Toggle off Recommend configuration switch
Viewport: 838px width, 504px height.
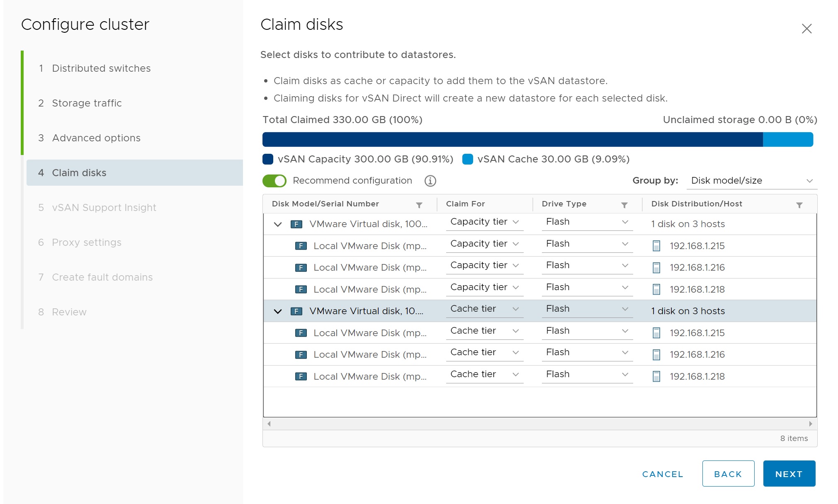274,181
